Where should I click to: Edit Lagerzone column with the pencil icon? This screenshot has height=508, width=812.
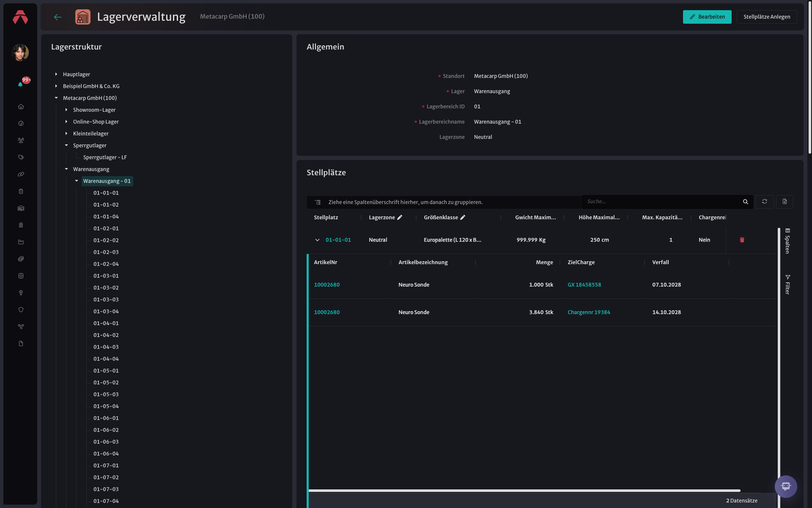pyautogui.click(x=400, y=218)
